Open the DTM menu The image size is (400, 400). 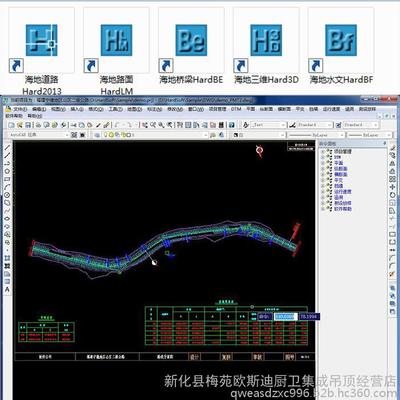pyautogui.click(x=236, y=109)
